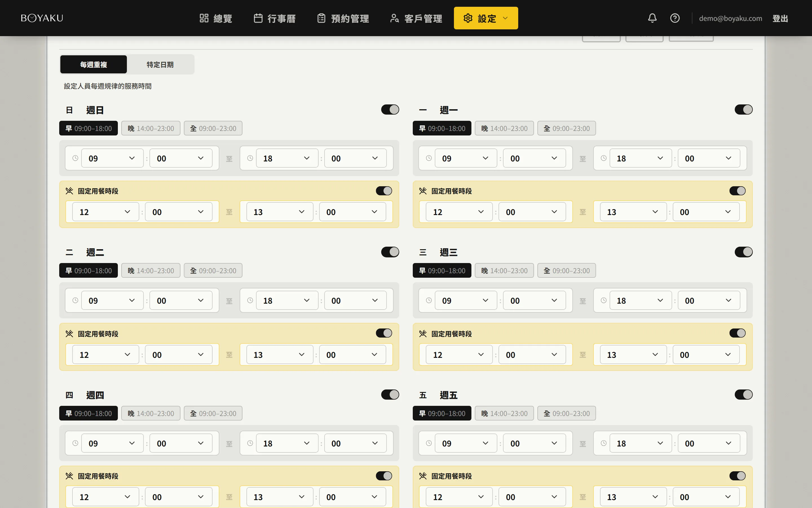Toggle the 週日 day switch
812x508 pixels.
coord(390,110)
